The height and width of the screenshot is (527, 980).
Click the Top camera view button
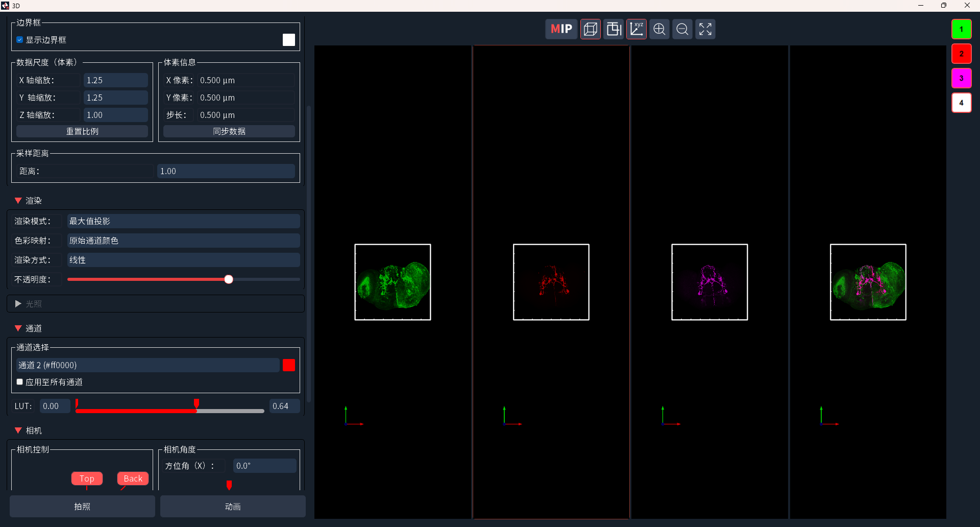pyautogui.click(x=87, y=478)
